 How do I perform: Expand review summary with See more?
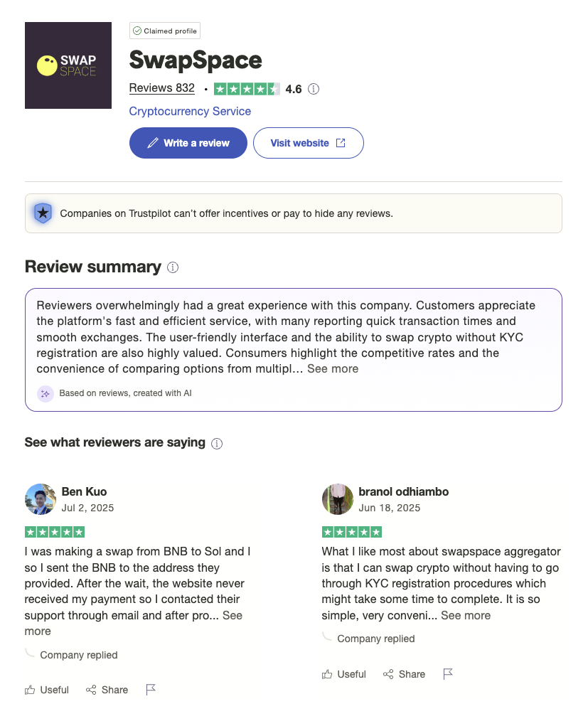[x=333, y=368]
